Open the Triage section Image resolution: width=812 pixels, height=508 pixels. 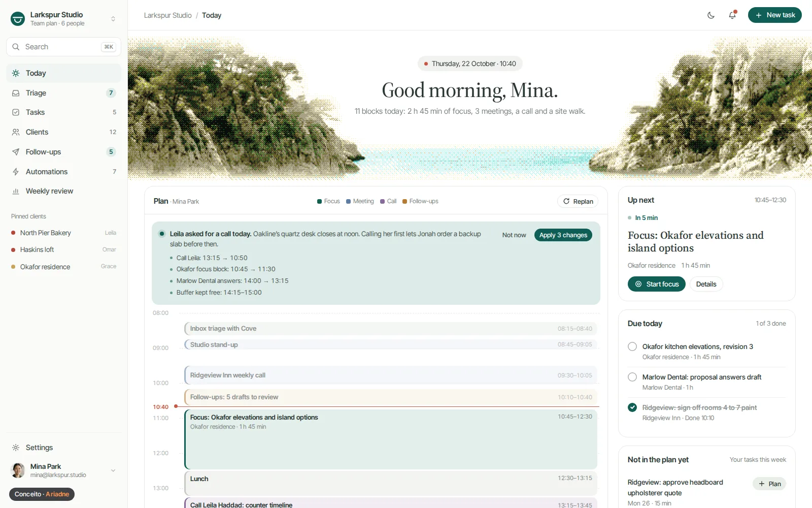(x=64, y=93)
